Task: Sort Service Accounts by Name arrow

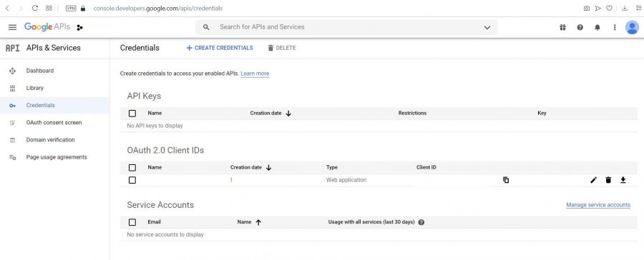Action: tap(258, 222)
